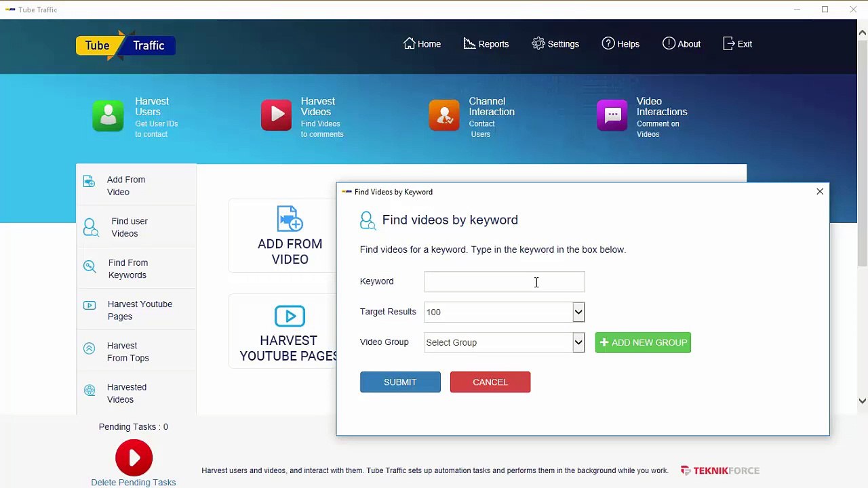Image resolution: width=868 pixels, height=488 pixels.
Task: Click Exit in the top navigation
Action: (737, 43)
